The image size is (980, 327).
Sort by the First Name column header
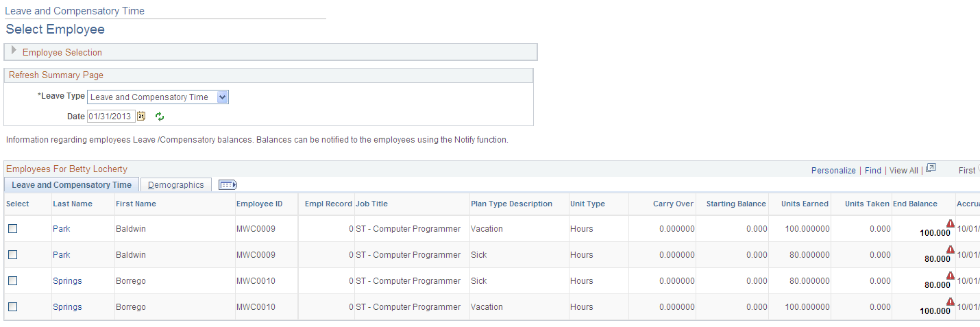tap(136, 204)
